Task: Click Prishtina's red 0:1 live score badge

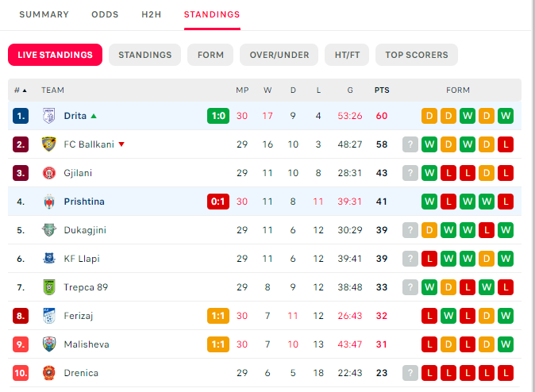Action: (x=218, y=202)
